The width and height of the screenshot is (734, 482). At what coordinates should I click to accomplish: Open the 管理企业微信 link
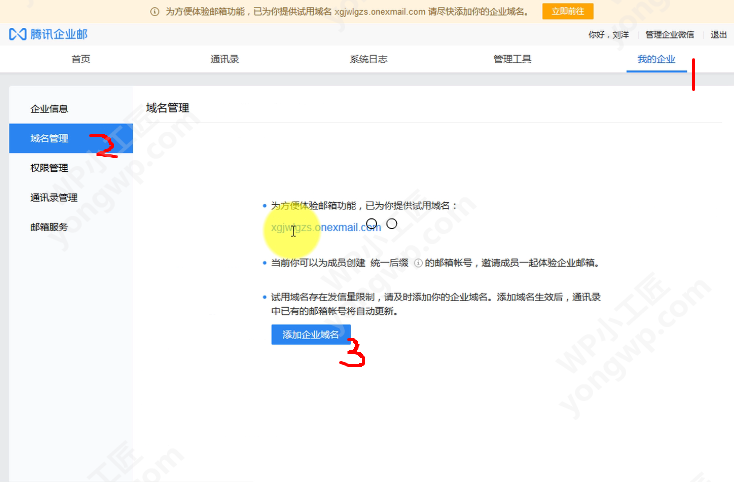pos(669,35)
